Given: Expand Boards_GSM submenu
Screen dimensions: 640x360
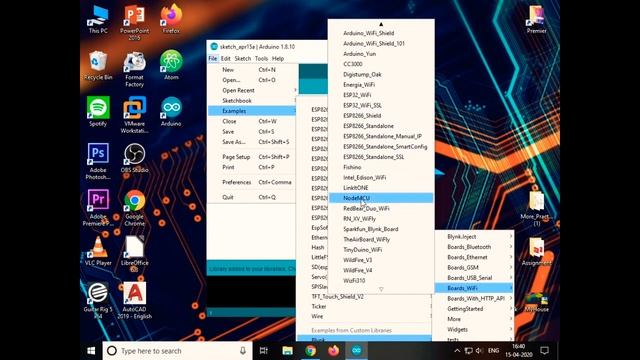Looking at the screenshot, I should point(474,267).
